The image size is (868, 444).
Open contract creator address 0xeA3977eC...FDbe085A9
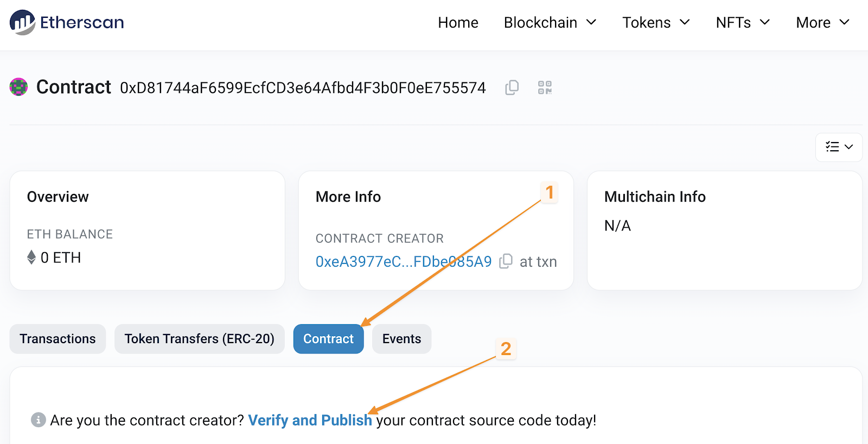[x=403, y=262]
